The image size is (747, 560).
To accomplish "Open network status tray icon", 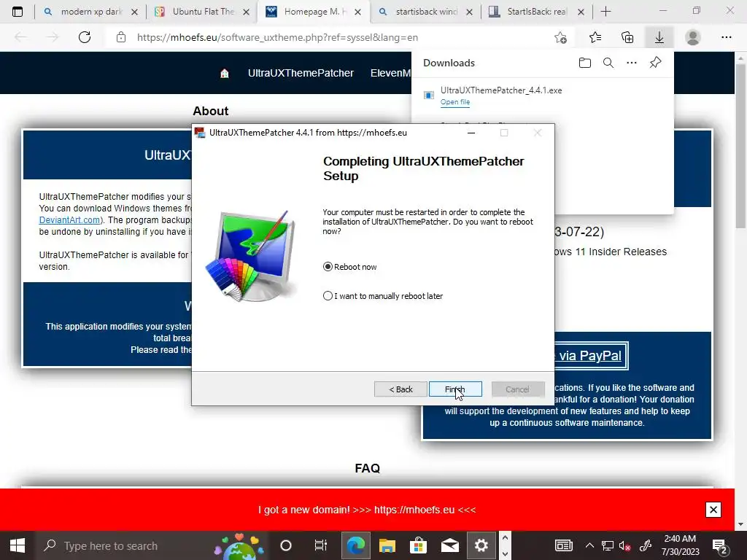I will 608,545.
